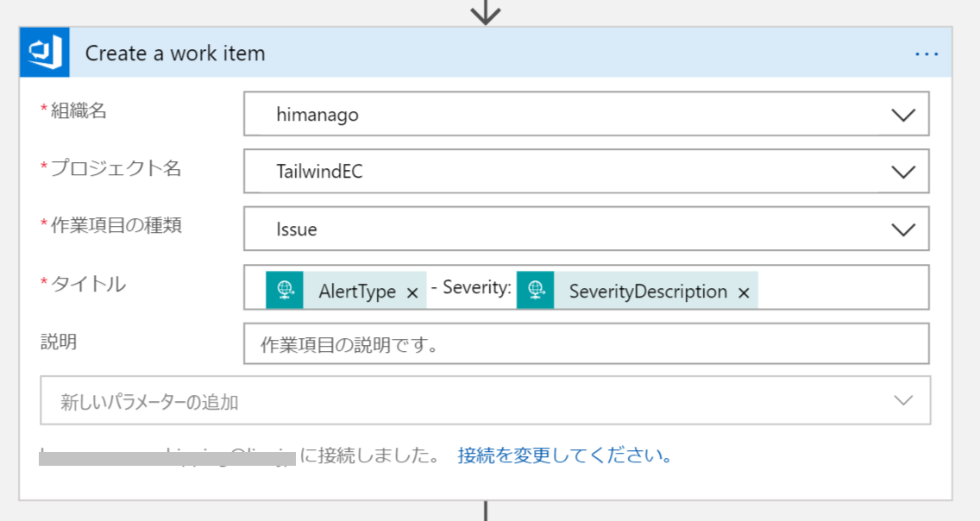
Task: Click the SeverityDescription token icon
Action: pos(536,290)
